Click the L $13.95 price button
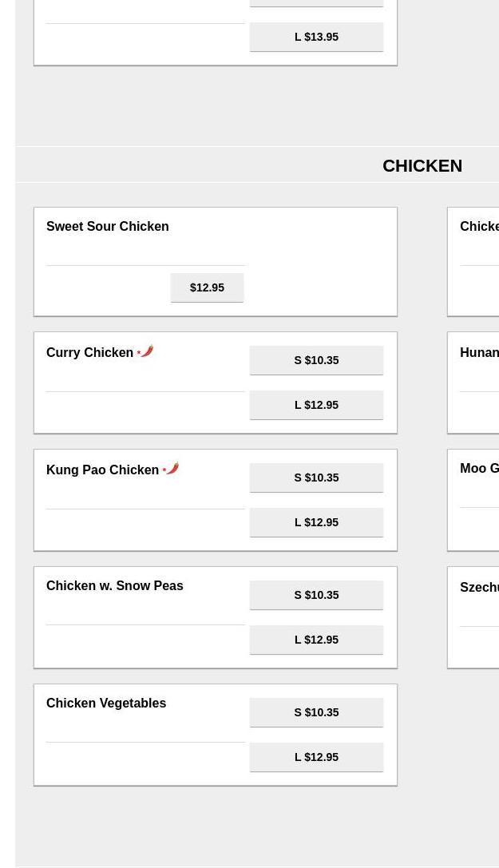Image resolution: width=499 pixels, height=868 pixels. pos(316,37)
